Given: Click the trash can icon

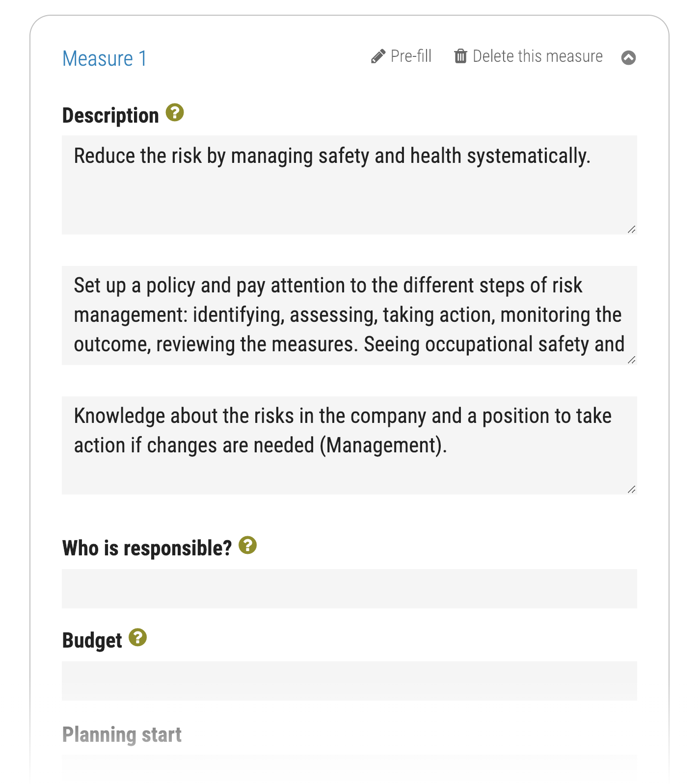Looking at the screenshot, I should (x=460, y=56).
